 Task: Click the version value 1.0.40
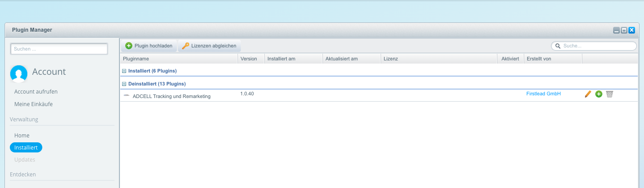[x=247, y=94]
